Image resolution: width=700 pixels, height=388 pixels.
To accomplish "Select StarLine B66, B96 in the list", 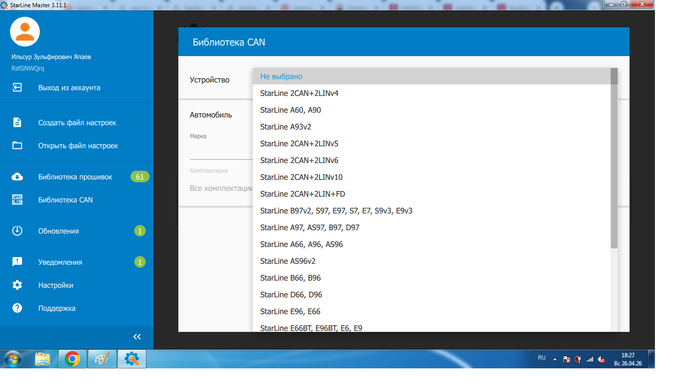I will 432,278.
